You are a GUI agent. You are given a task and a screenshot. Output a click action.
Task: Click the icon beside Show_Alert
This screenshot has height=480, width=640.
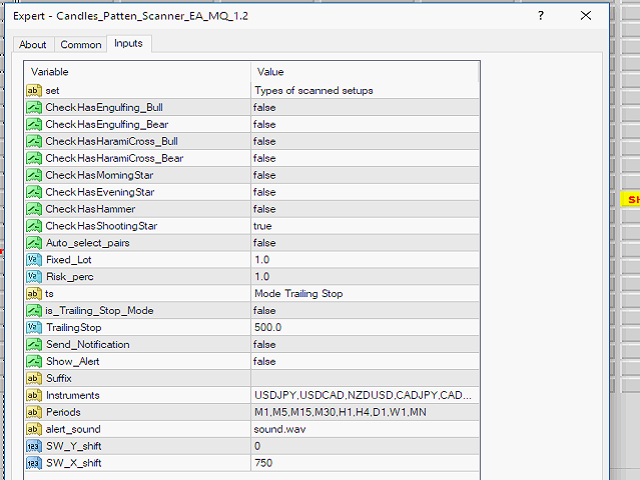(34, 361)
